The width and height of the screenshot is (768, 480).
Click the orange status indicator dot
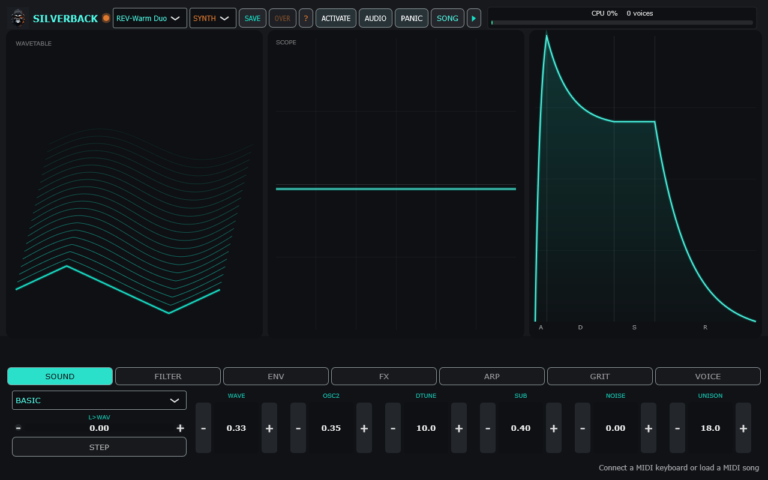coord(106,18)
